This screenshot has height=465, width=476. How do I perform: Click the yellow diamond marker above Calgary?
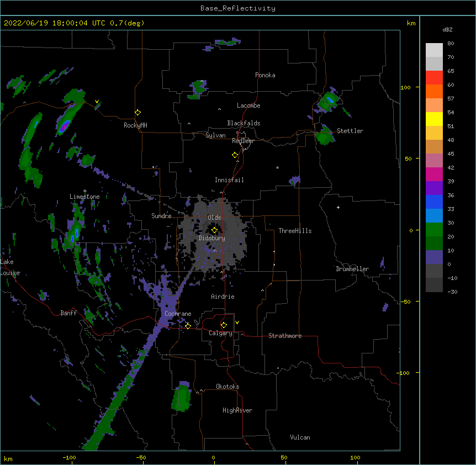pos(224,325)
